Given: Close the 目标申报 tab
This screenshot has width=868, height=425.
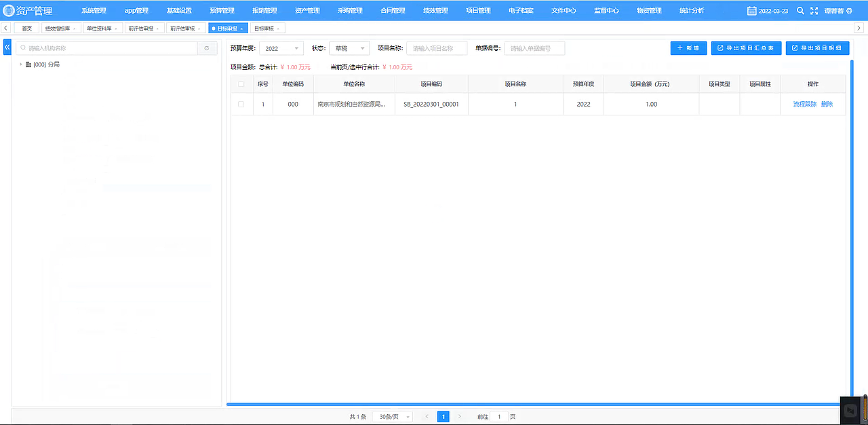Looking at the screenshot, I should pos(242,29).
